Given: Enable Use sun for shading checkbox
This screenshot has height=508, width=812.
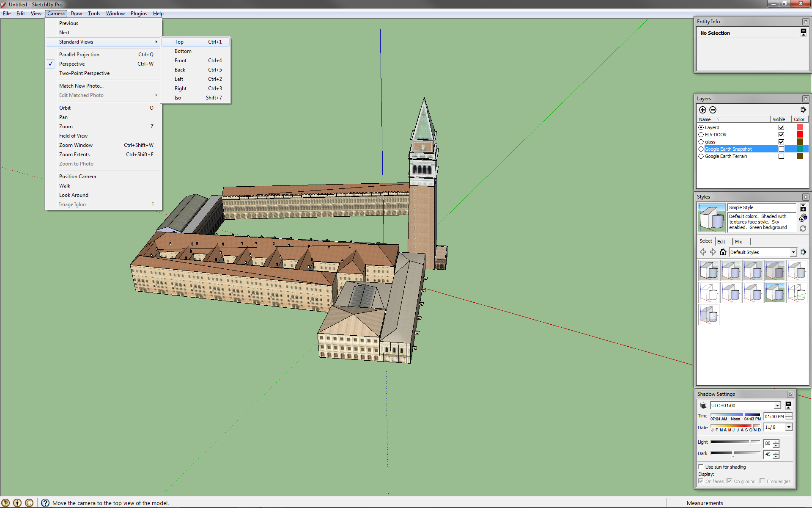Looking at the screenshot, I should tap(701, 467).
